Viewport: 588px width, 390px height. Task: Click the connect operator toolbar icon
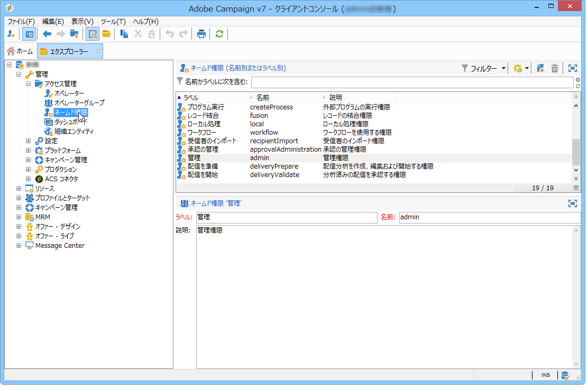[x=11, y=34]
